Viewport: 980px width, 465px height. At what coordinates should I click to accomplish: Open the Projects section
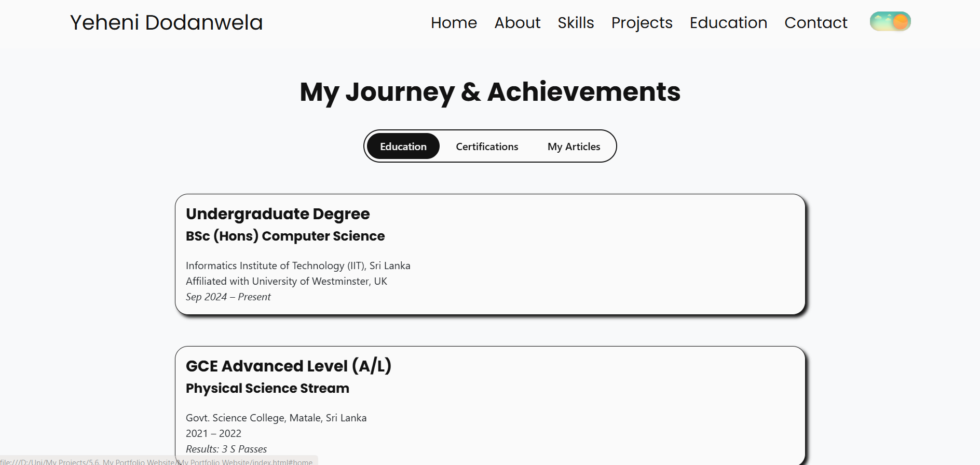click(642, 23)
